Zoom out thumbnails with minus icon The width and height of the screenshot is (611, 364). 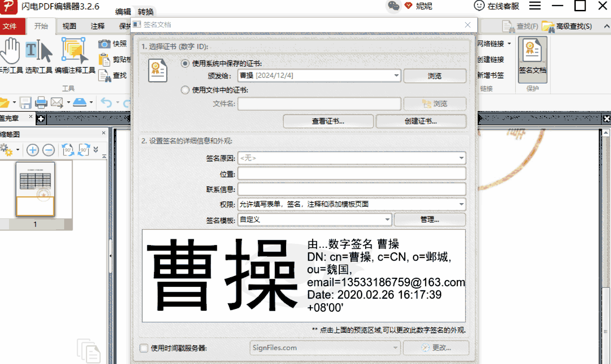point(48,150)
